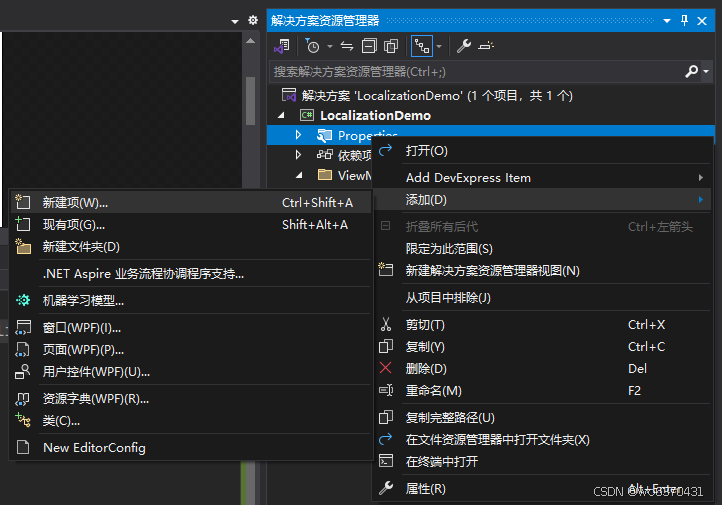Choose 打开(O) from the context menu
722x505 pixels.
coord(541,151)
